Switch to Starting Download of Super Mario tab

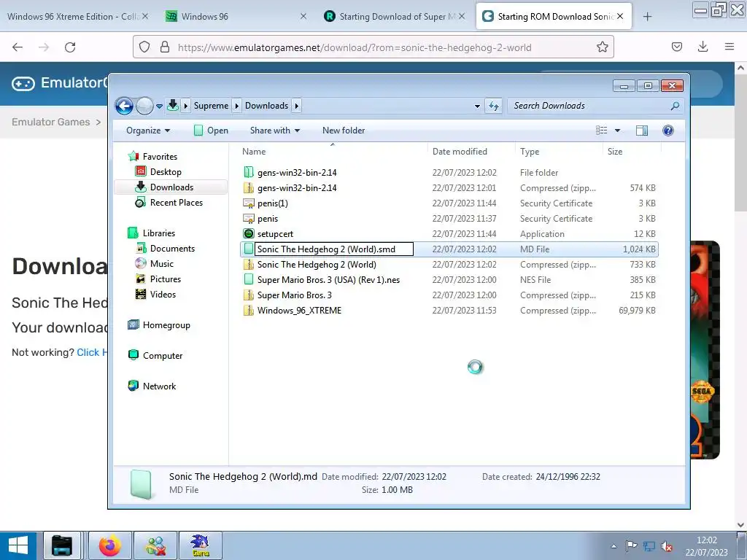pyautogui.click(x=395, y=16)
